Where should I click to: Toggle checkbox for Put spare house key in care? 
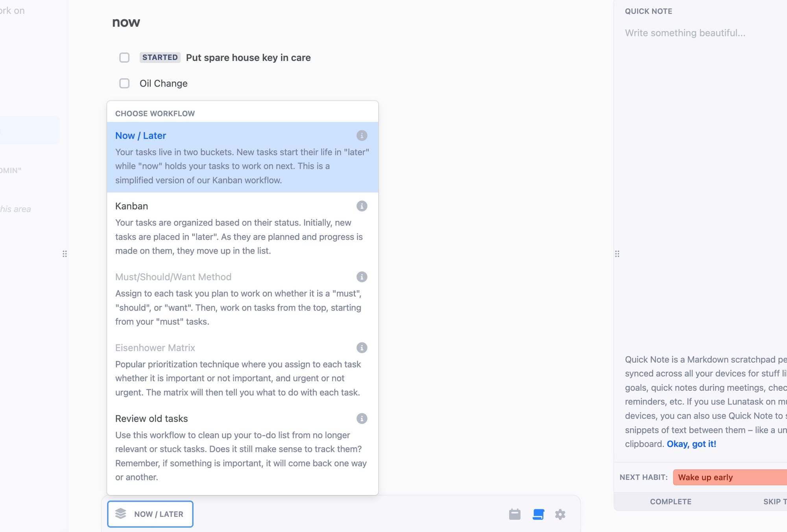click(x=124, y=57)
